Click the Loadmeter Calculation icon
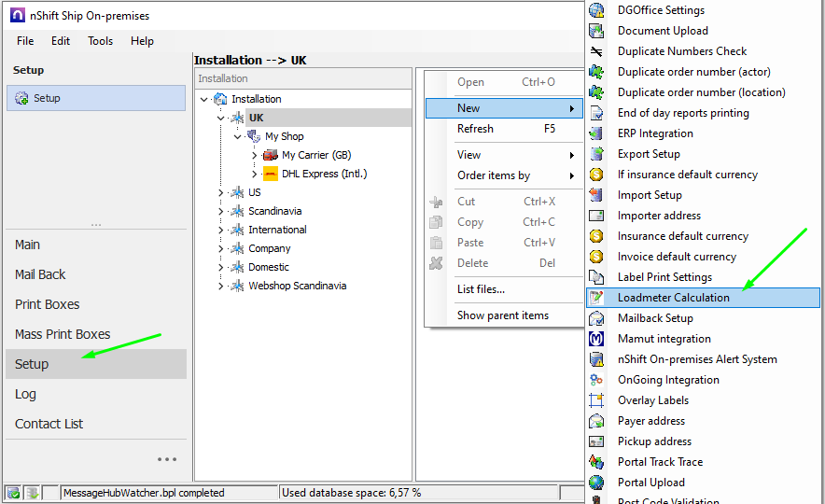 click(x=597, y=298)
